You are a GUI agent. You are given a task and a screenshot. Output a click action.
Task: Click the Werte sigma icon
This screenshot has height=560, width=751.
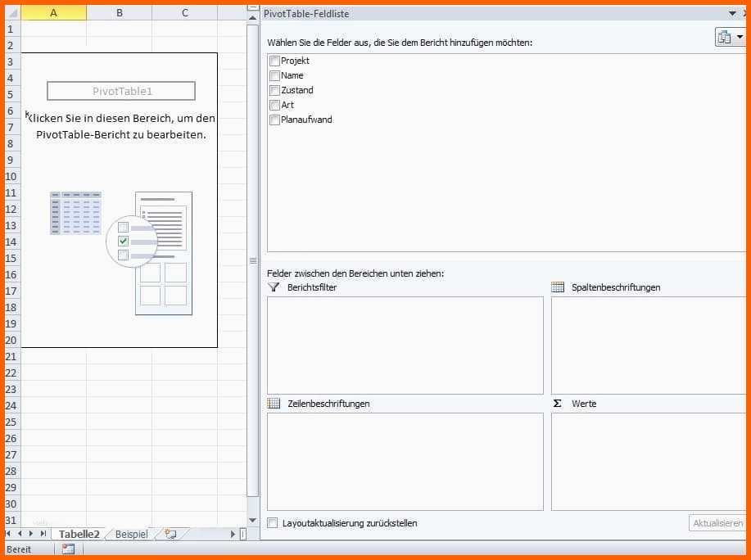click(557, 404)
